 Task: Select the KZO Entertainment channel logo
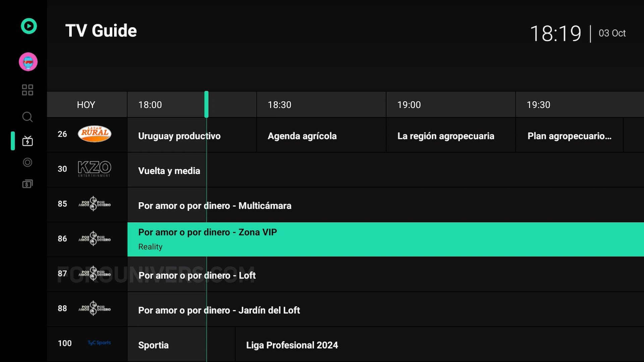pos(94,169)
